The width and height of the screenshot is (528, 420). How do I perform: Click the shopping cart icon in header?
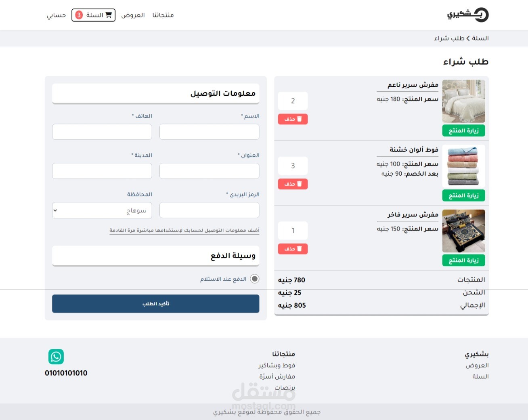pyautogui.click(x=108, y=15)
